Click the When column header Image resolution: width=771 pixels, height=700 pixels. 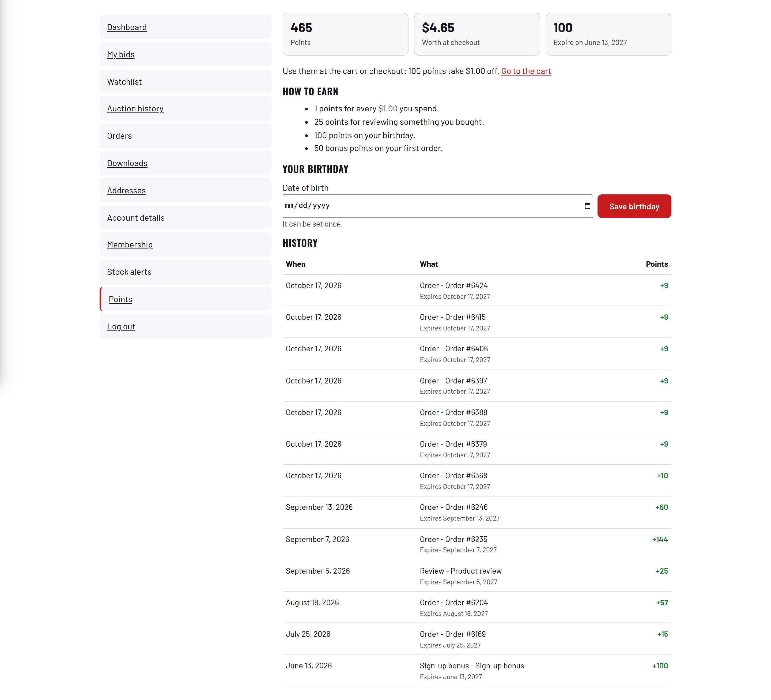[296, 264]
